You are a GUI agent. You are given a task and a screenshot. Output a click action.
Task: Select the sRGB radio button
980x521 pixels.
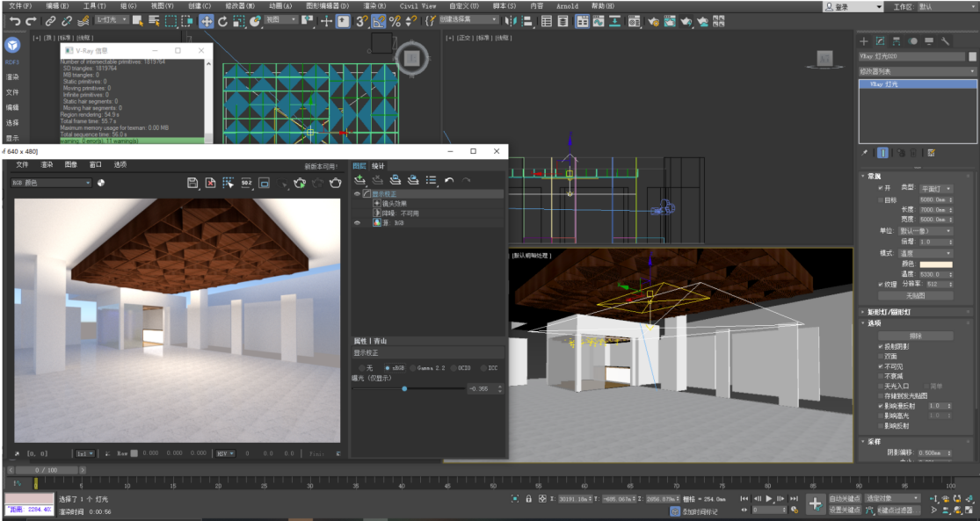388,367
